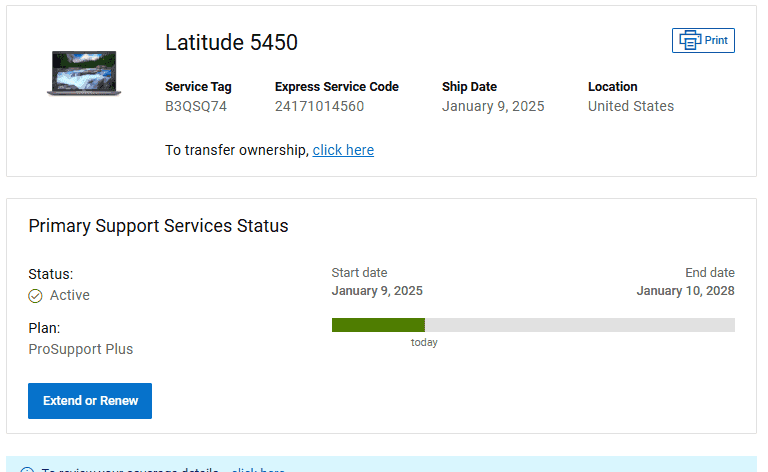768x472 pixels.
Task: Select the Service Tag value B3QSQ74
Action: 196,106
